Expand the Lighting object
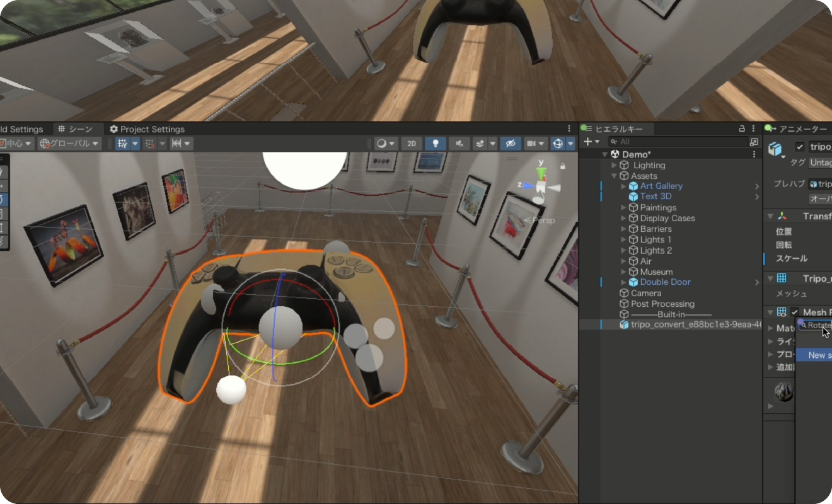 pyautogui.click(x=615, y=165)
